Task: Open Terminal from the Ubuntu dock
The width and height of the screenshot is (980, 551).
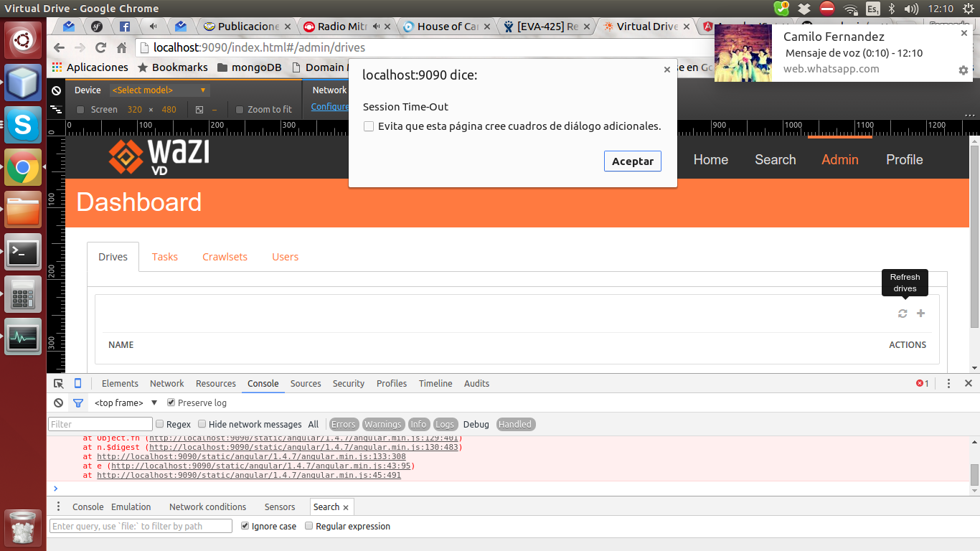Action: [x=23, y=252]
